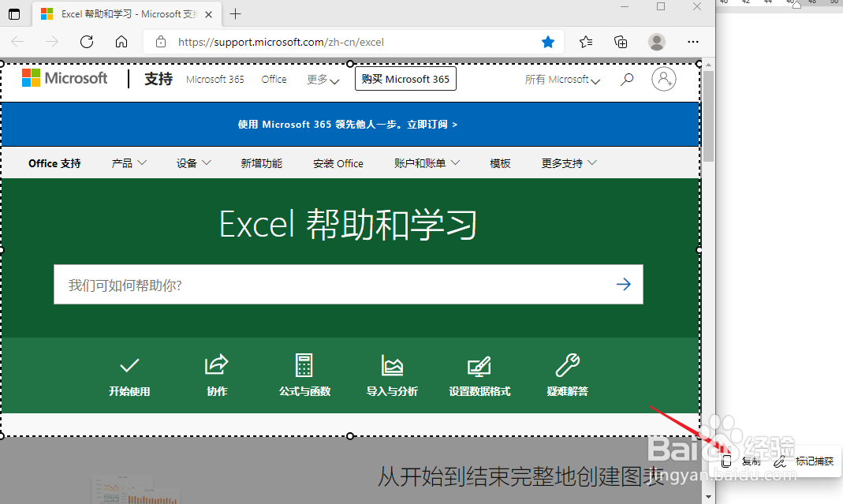
Task: Go to the browser home page
Action: [x=121, y=42]
